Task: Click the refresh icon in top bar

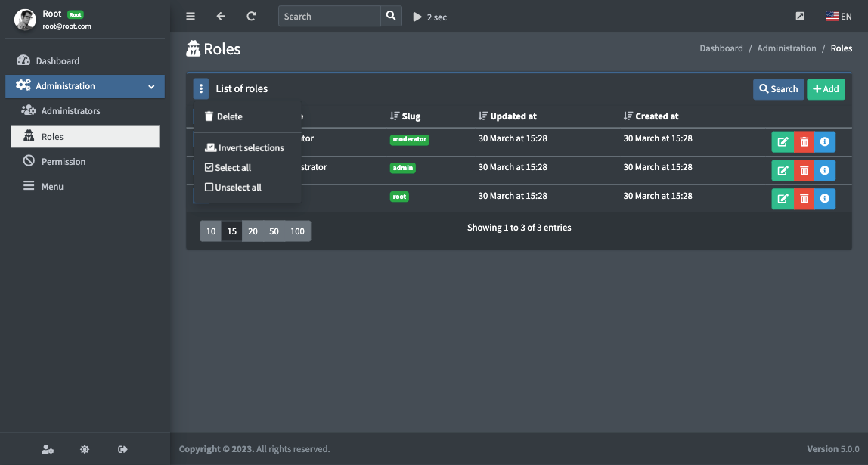Action: click(x=251, y=17)
